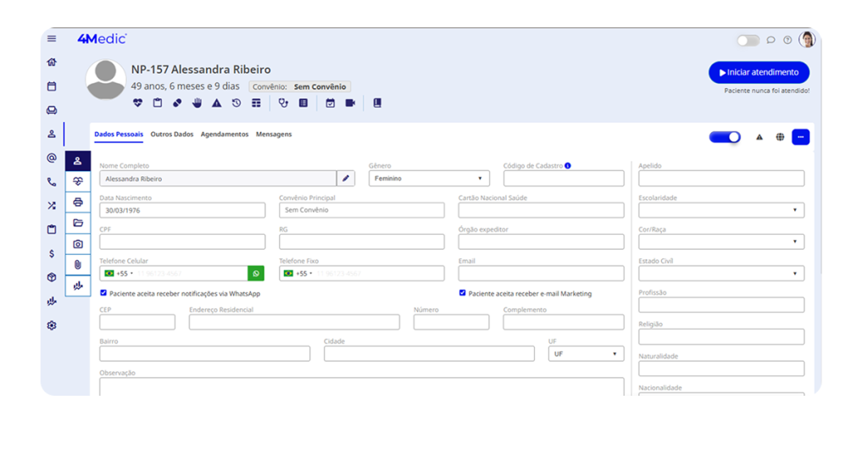This screenshot has height=455, width=868.
Task: Click the printer icon in side panel
Action: (x=78, y=203)
